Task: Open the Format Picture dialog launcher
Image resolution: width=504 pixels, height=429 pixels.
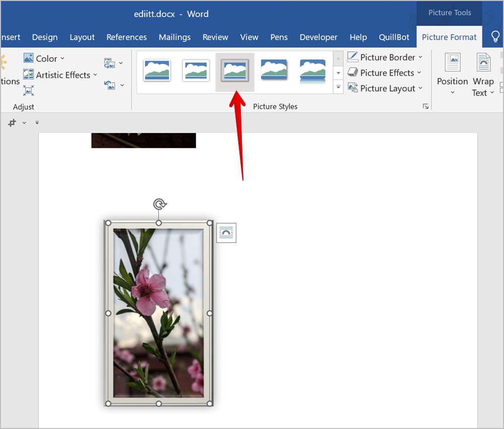Action: point(425,106)
